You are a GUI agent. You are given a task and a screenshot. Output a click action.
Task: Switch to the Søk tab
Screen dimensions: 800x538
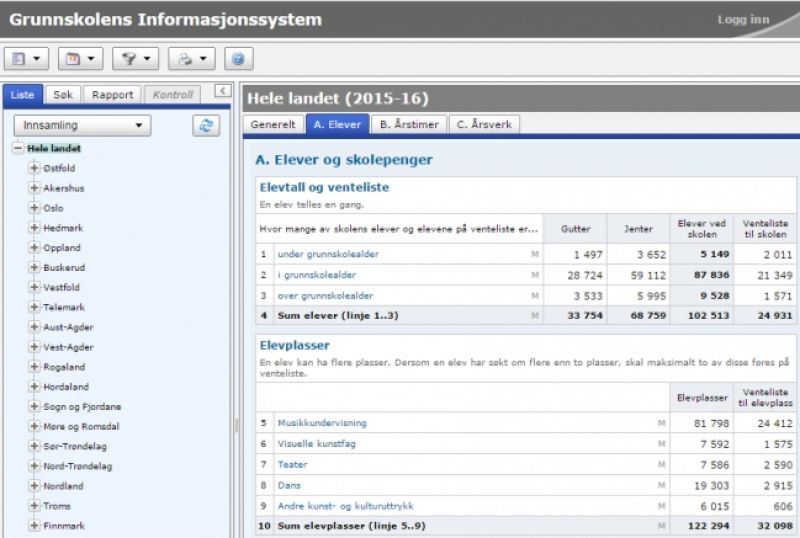[x=63, y=95]
